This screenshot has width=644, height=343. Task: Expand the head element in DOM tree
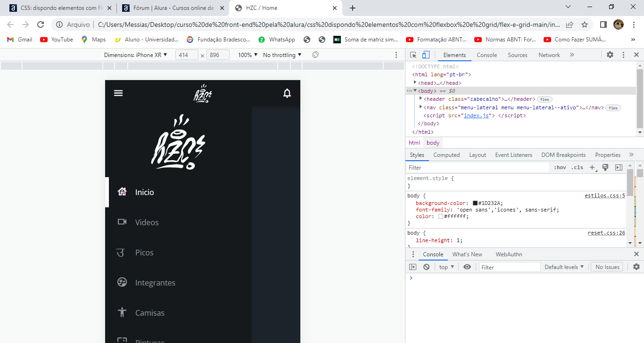click(x=415, y=82)
